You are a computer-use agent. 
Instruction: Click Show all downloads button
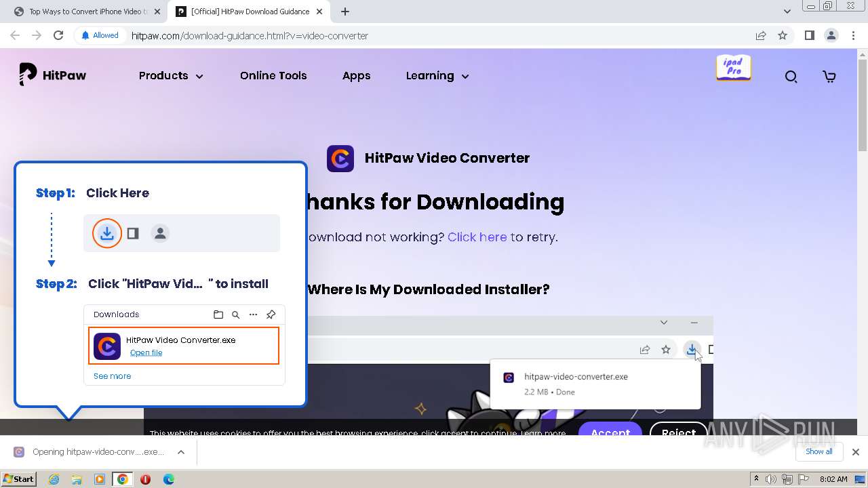819,451
